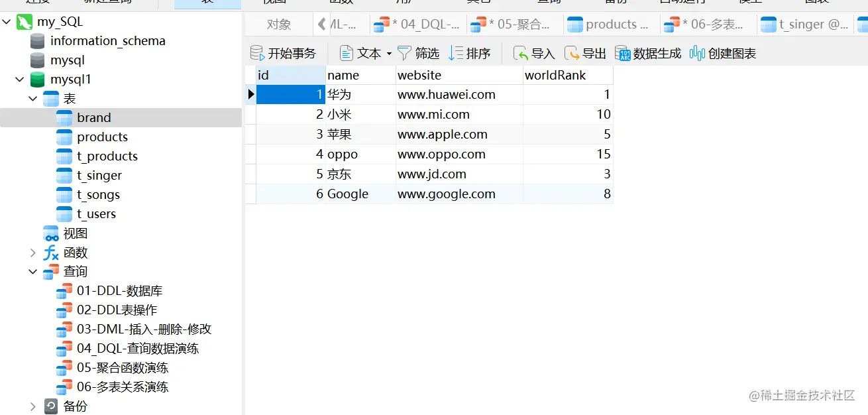Click the website column header
868x415 pixels.
click(459, 76)
